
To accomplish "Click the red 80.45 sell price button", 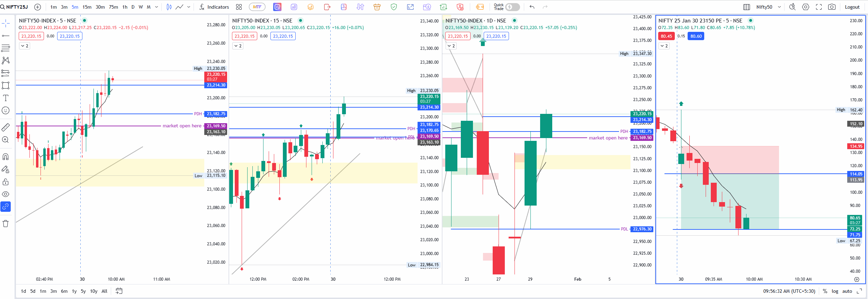I will point(666,36).
